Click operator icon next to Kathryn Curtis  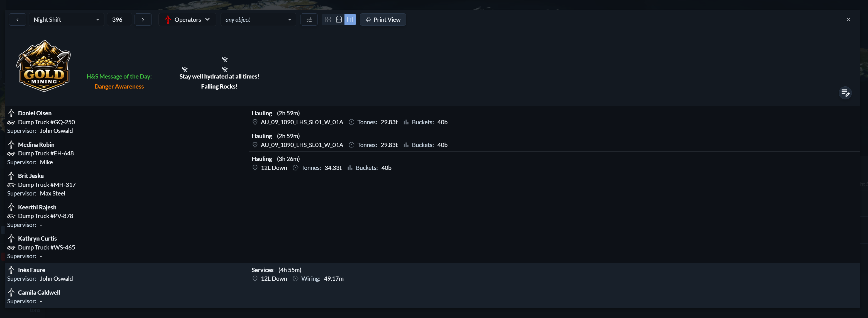click(x=11, y=238)
